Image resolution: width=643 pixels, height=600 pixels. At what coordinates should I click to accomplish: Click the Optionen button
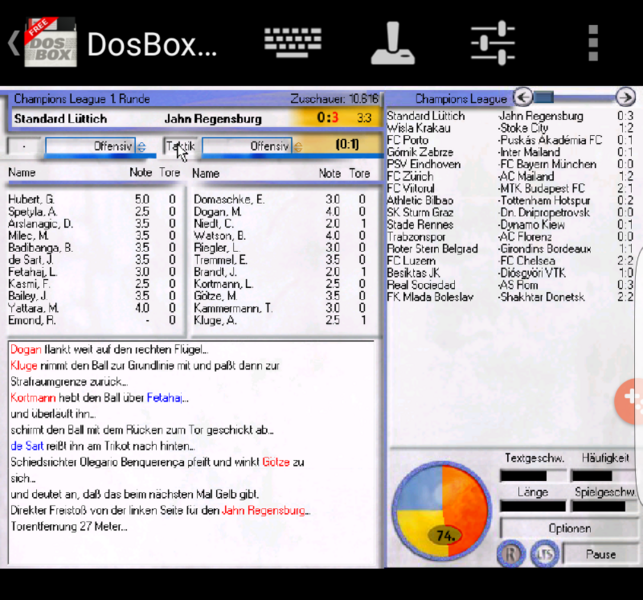click(569, 528)
